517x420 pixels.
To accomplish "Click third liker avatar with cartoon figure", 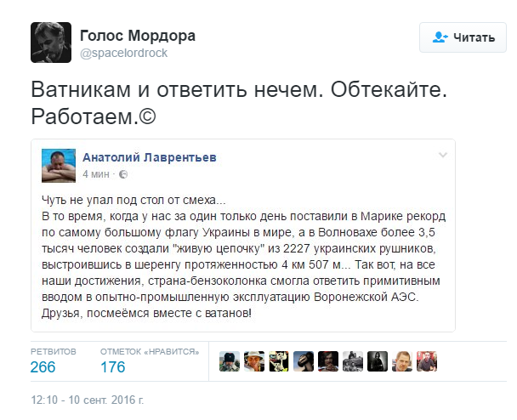I will click(x=278, y=360).
